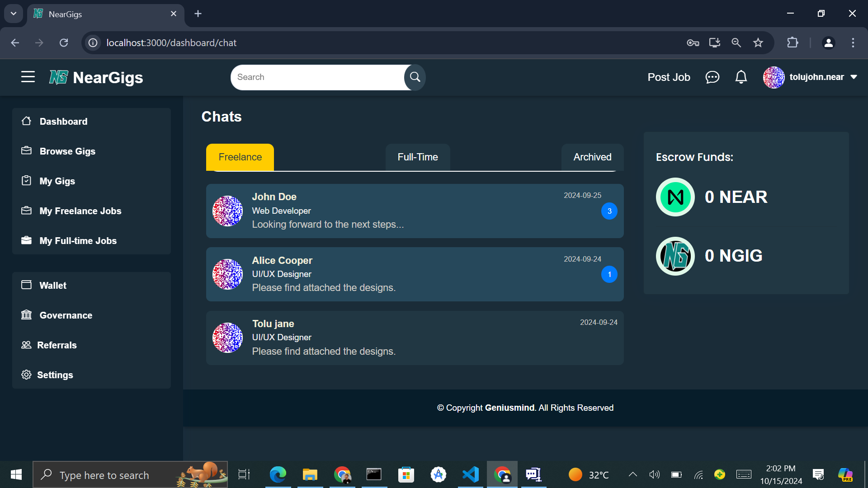Open the notifications bell
Screen dimensions: 868x488
point(741,77)
